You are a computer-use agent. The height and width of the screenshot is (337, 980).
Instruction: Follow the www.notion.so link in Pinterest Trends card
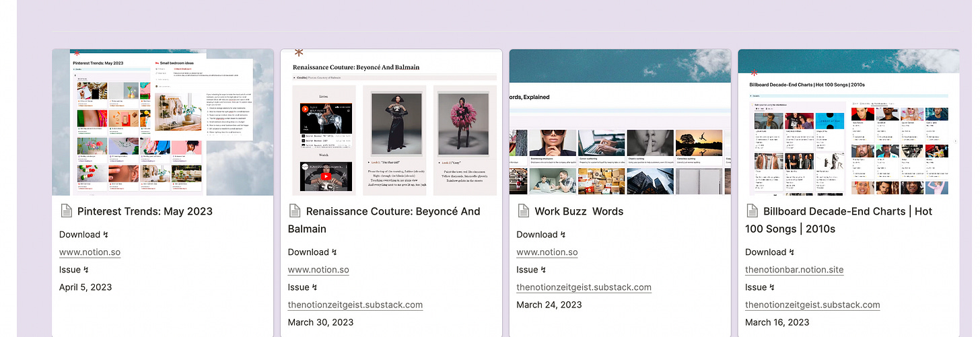tap(90, 252)
